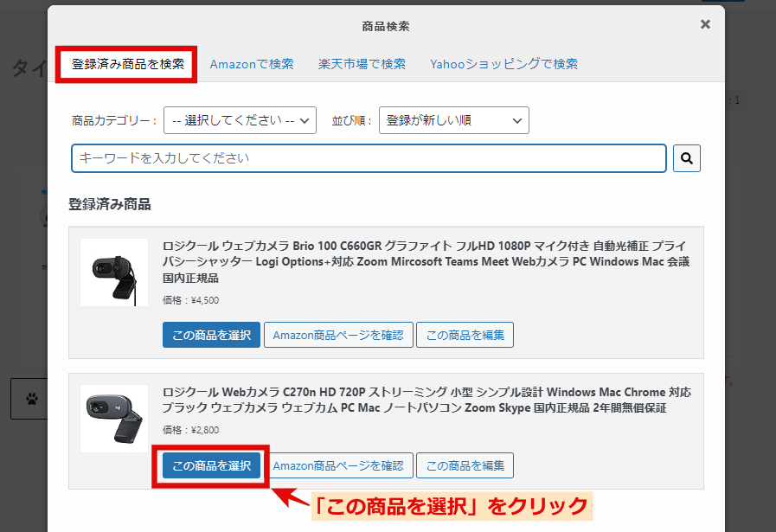
Task: Open the paw icon block behind dialog
Action: coord(29,399)
